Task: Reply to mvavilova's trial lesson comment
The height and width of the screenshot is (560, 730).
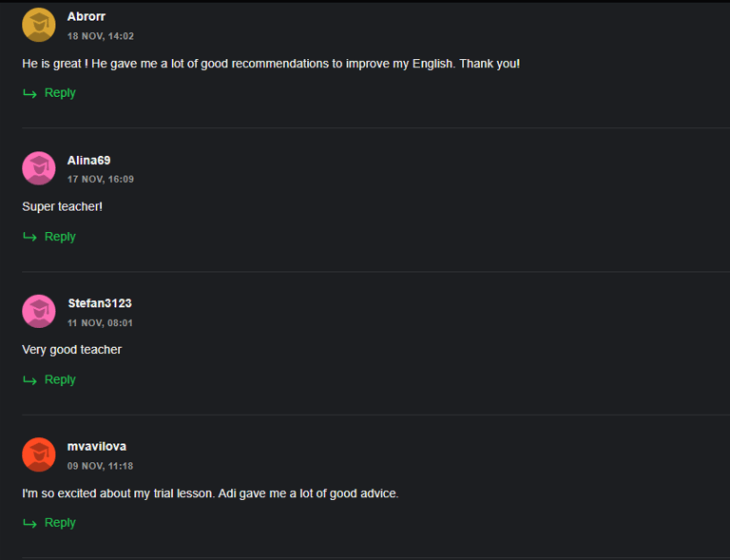Action: 60,523
